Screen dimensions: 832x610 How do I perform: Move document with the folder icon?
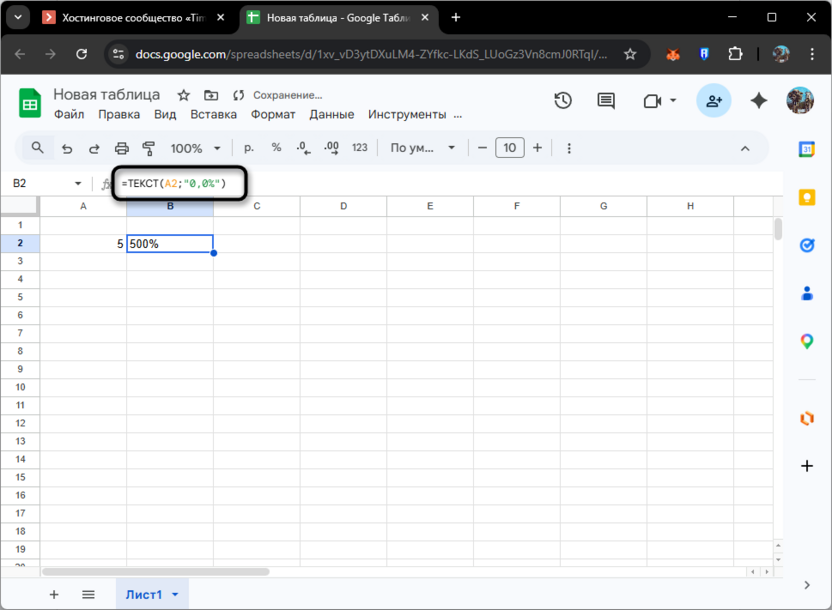[x=211, y=95]
